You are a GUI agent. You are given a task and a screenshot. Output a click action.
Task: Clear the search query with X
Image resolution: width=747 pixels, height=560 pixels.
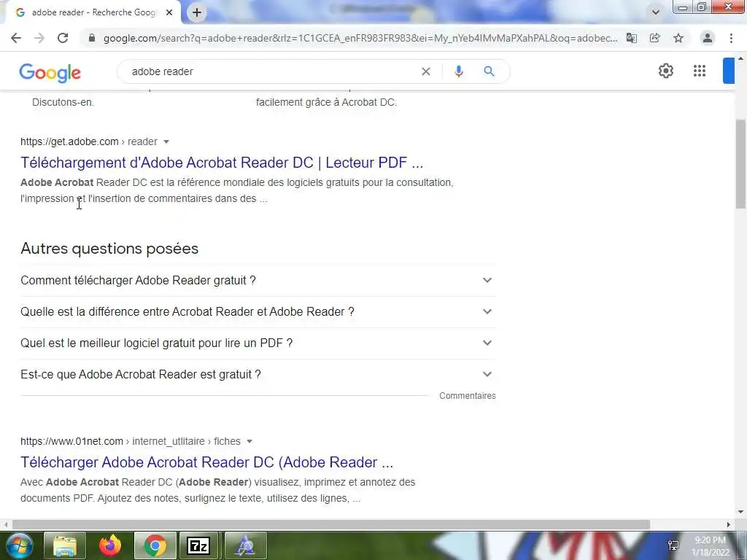coord(426,71)
